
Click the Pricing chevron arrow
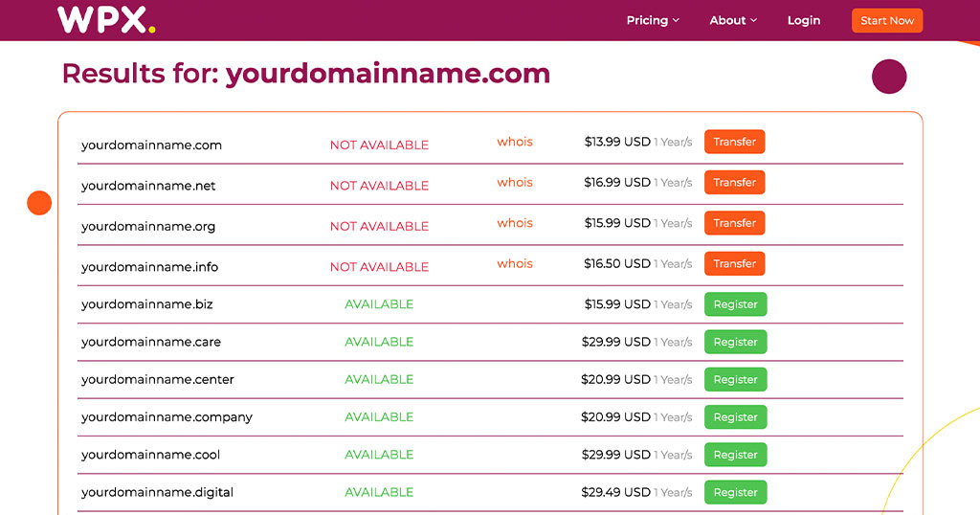coord(676,20)
